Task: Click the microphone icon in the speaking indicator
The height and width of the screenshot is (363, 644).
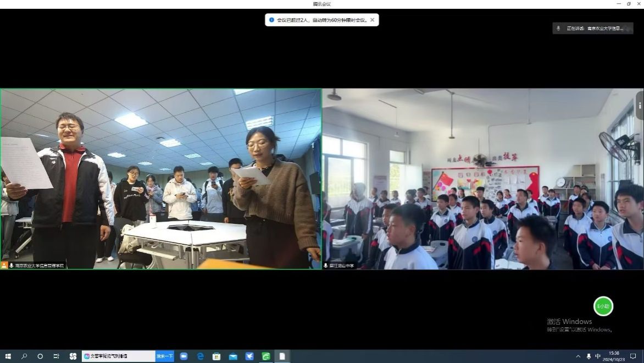Action: click(559, 28)
